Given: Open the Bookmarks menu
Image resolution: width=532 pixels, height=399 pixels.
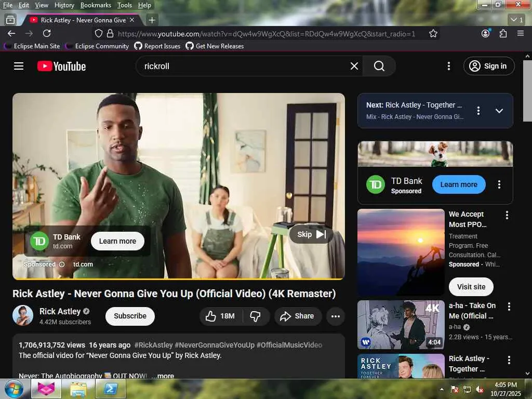Looking at the screenshot, I should [96, 5].
